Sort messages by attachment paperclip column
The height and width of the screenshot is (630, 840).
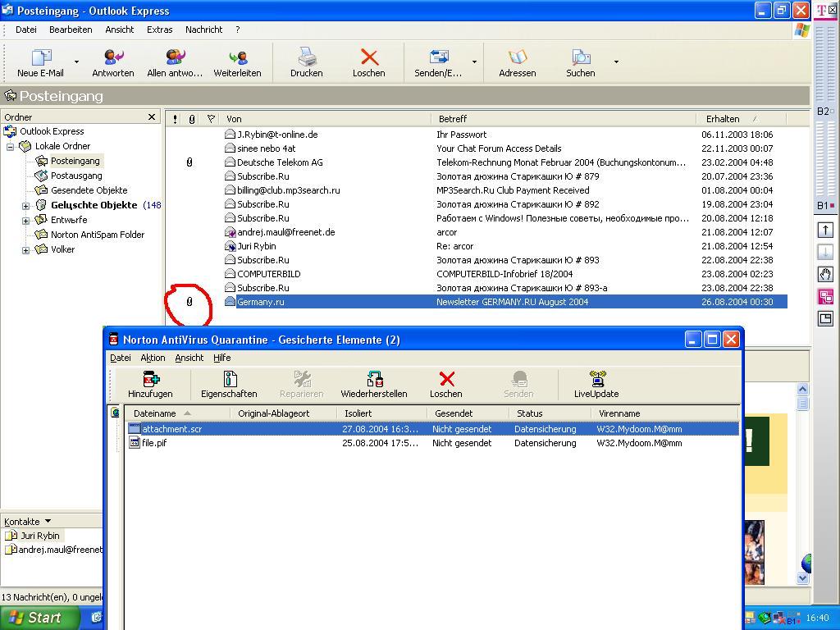(192, 119)
